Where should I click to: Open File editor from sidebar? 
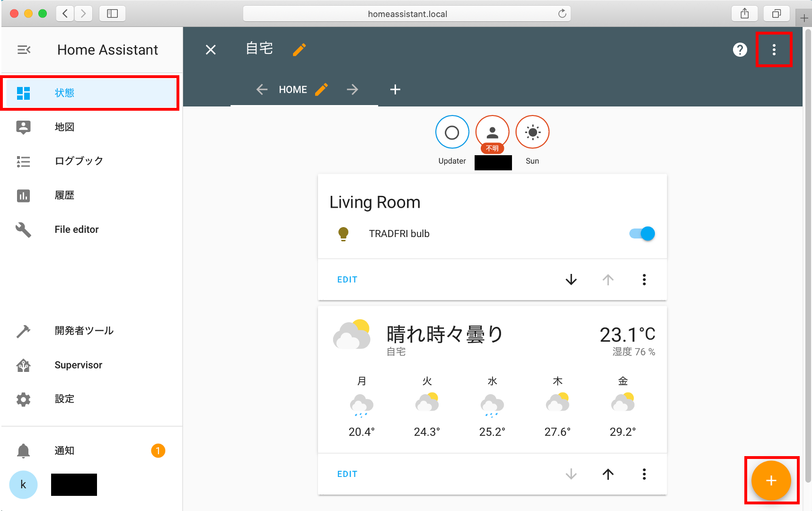pos(91,229)
